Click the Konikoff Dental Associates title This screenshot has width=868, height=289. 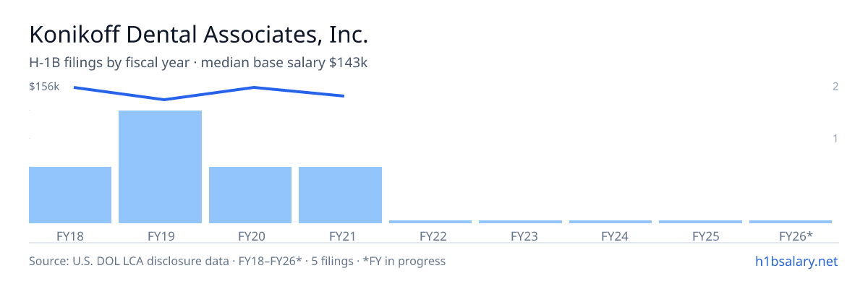199,34
